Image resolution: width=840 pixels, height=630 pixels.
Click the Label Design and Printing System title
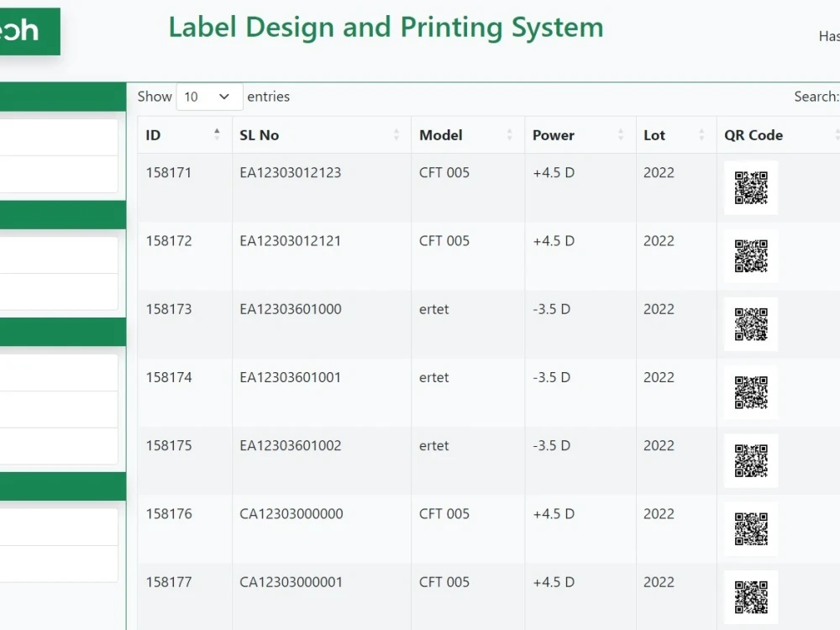(386, 28)
